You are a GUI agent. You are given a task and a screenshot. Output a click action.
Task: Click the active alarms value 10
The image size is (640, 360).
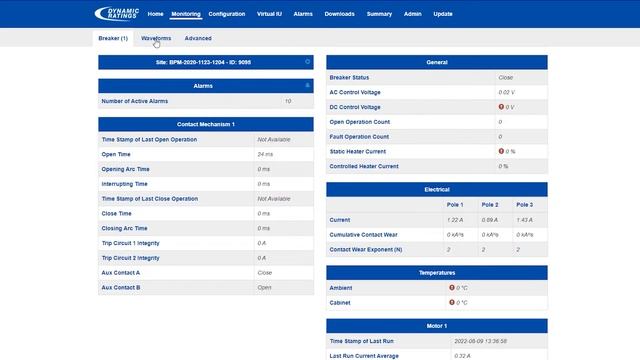point(288,101)
